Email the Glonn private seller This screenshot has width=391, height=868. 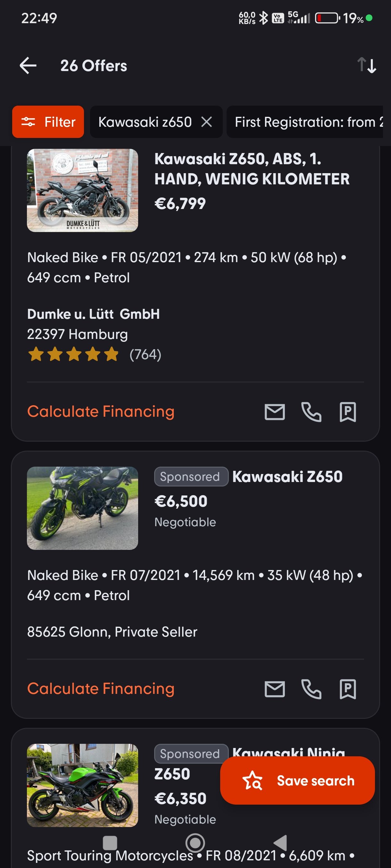[275, 689]
